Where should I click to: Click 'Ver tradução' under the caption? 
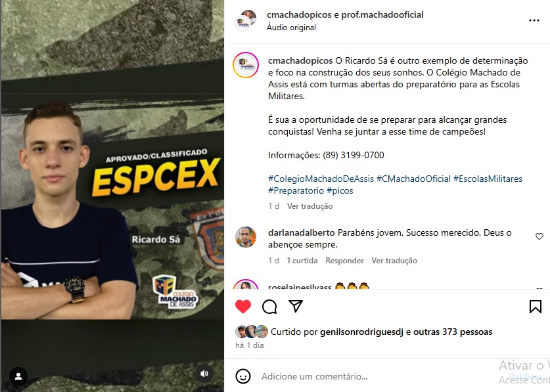pos(309,206)
